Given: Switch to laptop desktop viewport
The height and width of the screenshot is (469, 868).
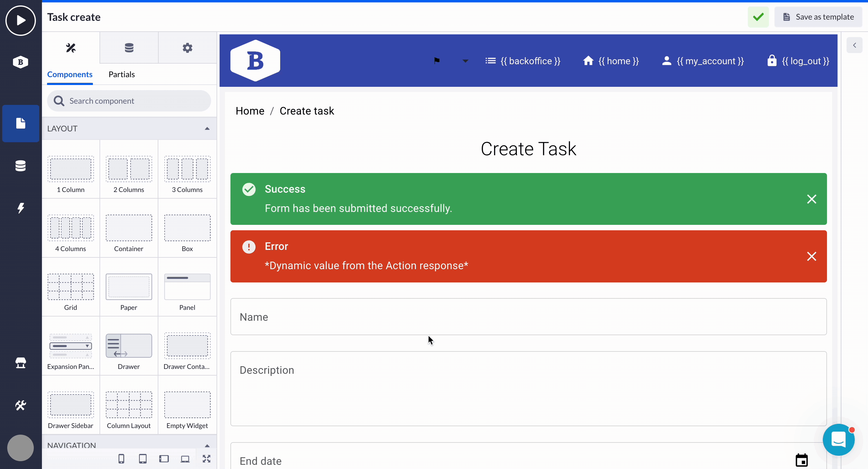Looking at the screenshot, I should click(x=185, y=459).
